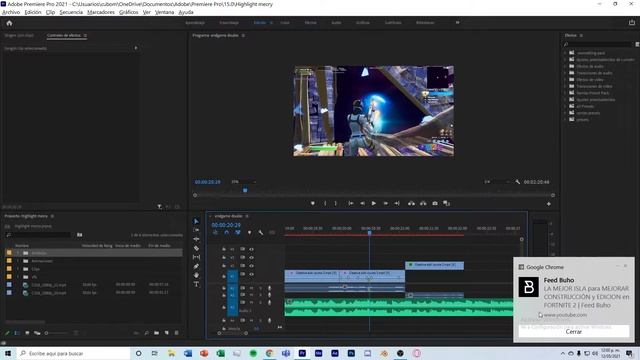Select the Razor tool
The width and height of the screenshot is (640, 360).
[196, 248]
